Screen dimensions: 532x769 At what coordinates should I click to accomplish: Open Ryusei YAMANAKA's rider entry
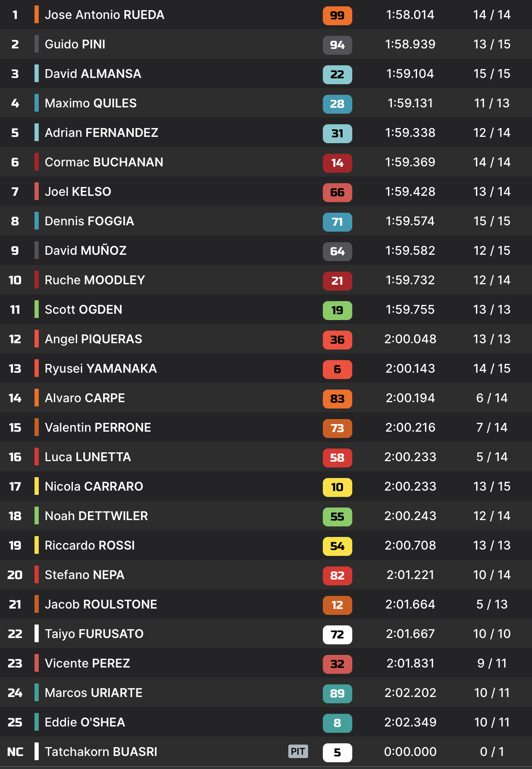(x=101, y=368)
